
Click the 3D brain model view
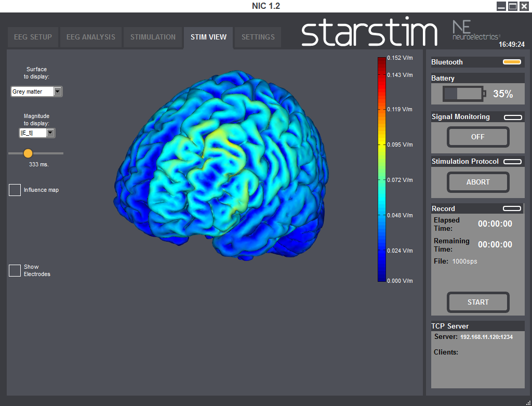(x=221, y=166)
